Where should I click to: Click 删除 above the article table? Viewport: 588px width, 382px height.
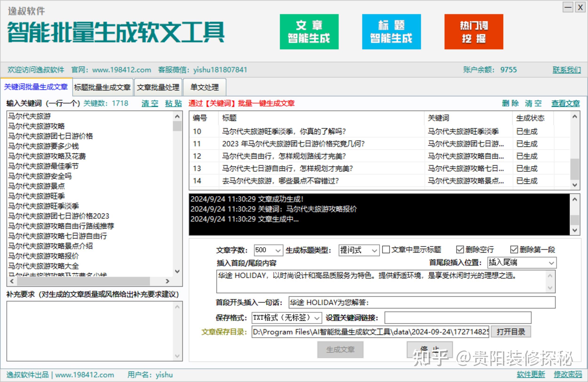(x=510, y=103)
